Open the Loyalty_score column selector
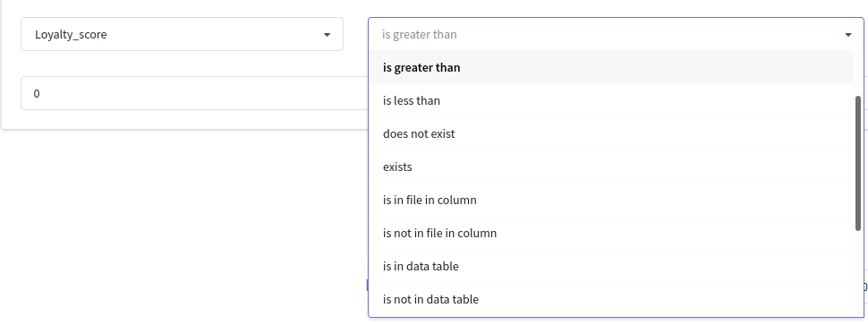Image resolution: width=868 pixels, height=325 pixels. coord(182,34)
